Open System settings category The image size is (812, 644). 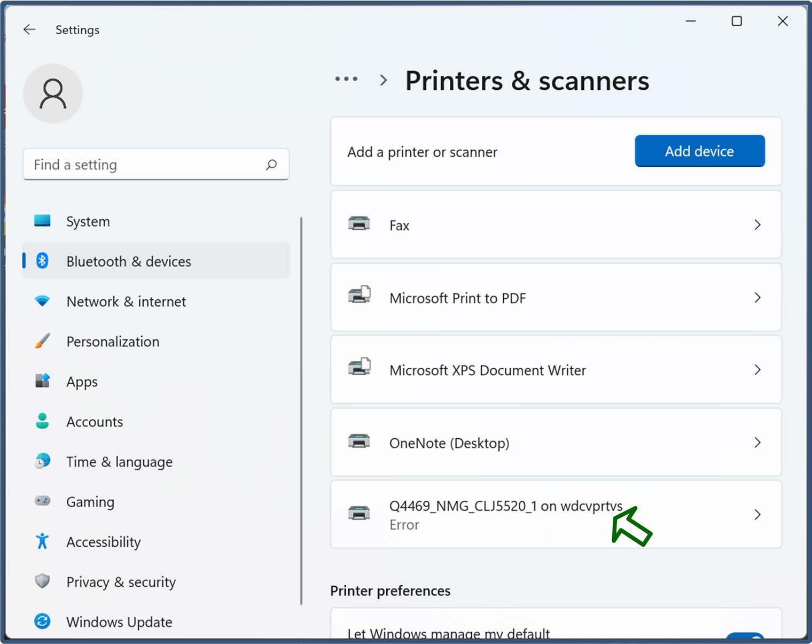[x=156, y=221]
